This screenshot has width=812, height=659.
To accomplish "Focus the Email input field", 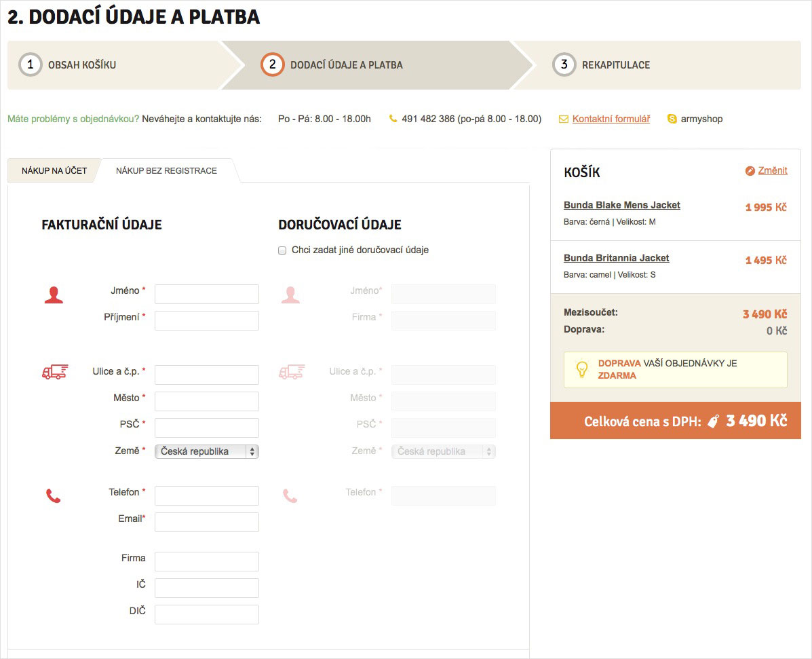I will pos(207,522).
